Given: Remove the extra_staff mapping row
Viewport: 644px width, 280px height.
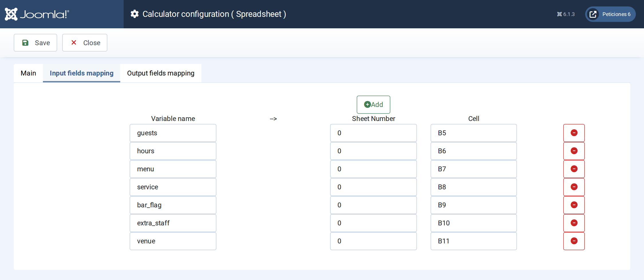Looking at the screenshot, I should [x=574, y=223].
